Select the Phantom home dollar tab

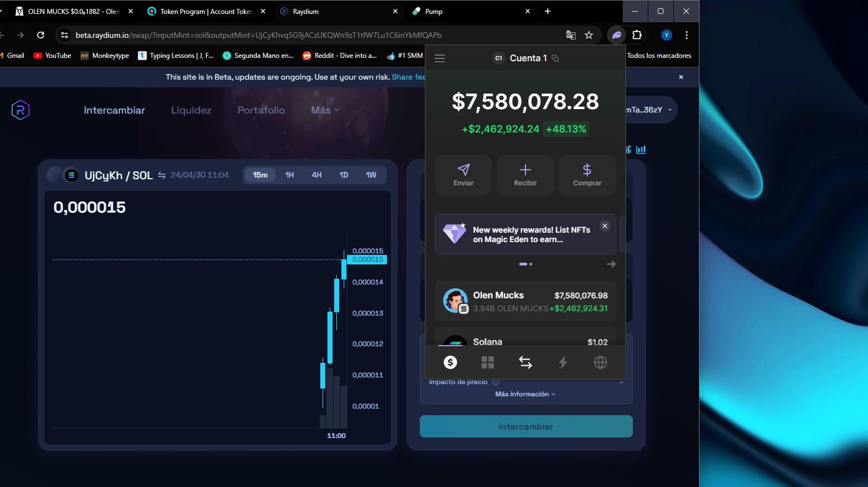(450, 362)
